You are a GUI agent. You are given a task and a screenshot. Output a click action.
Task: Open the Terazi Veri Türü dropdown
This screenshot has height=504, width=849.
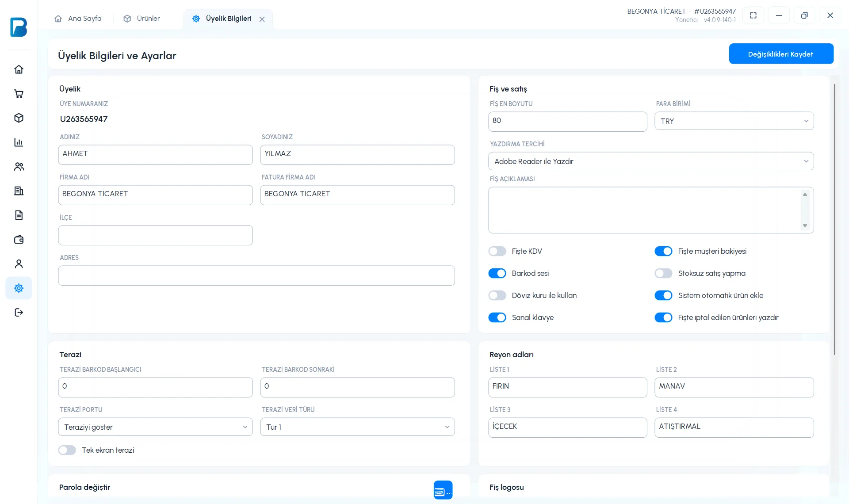pos(357,427)
